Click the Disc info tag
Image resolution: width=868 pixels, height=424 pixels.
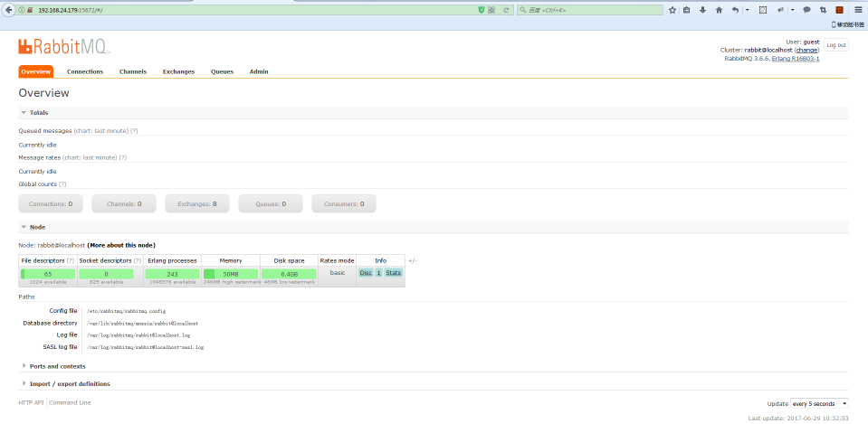(366, 272)
